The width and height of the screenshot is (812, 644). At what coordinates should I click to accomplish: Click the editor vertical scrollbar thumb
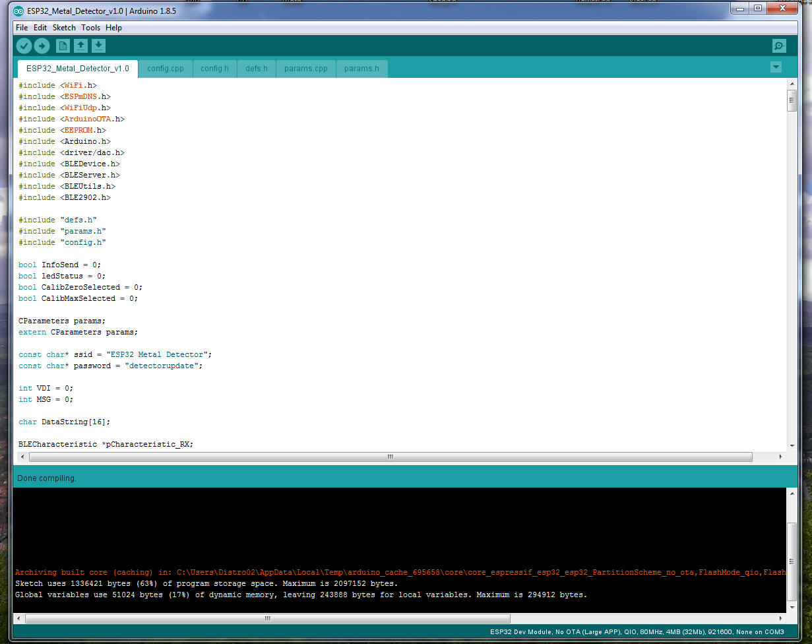792,100
